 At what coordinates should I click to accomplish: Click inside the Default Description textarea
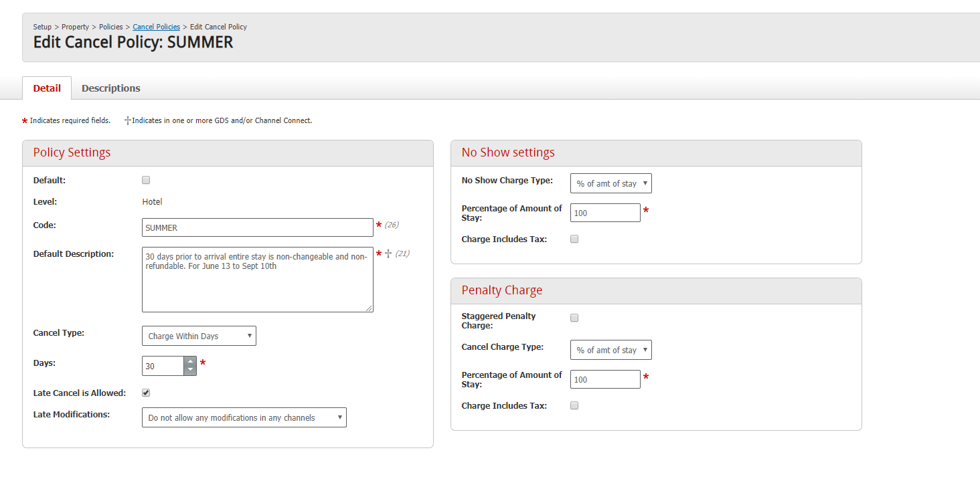coord(258,280)
